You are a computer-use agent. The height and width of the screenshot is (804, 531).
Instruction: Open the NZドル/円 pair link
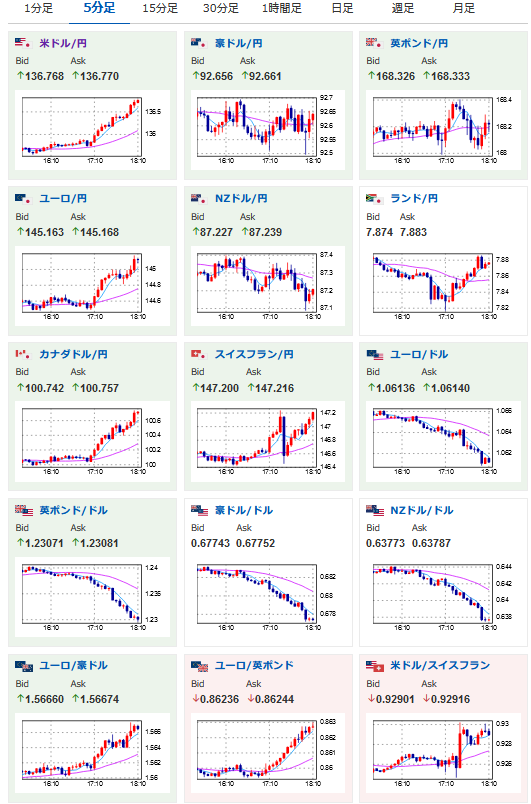point(241,198)
